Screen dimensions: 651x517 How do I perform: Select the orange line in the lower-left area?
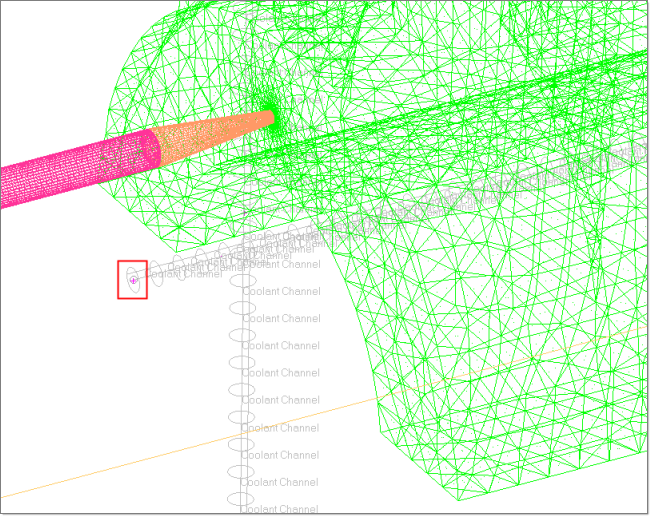pyautogui.click(x=150, y=459)
